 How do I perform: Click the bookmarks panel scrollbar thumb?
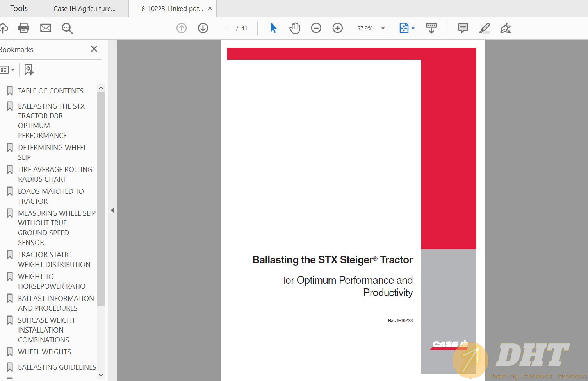[x=101, y=199]
